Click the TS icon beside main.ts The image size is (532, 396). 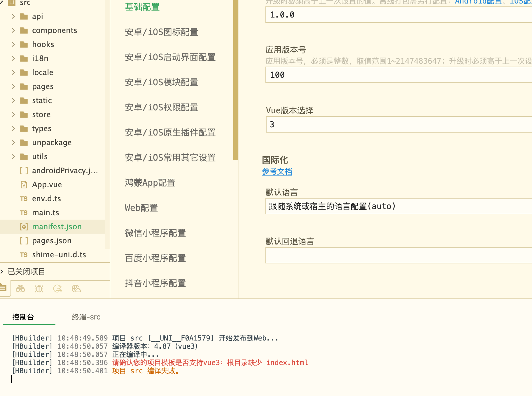point(24,213)
